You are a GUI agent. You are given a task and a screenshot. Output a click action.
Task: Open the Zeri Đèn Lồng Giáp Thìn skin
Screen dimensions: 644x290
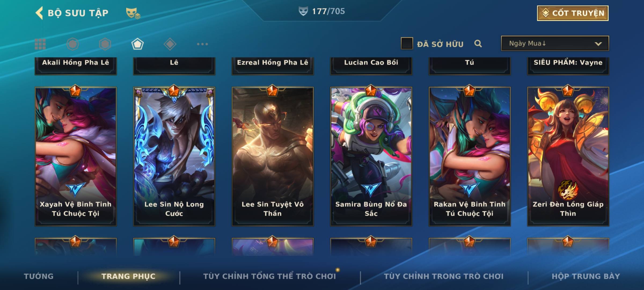coord(568,156)
